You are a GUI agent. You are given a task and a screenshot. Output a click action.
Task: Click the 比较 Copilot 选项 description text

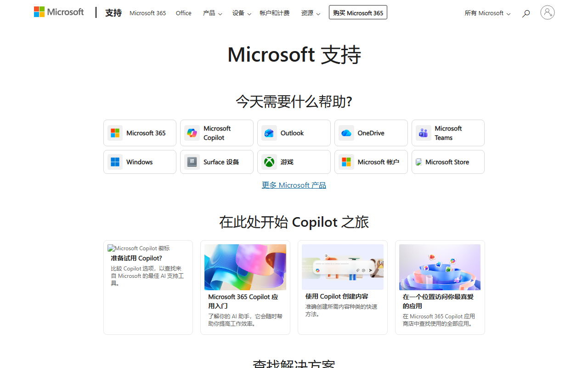tap(147, 276)
